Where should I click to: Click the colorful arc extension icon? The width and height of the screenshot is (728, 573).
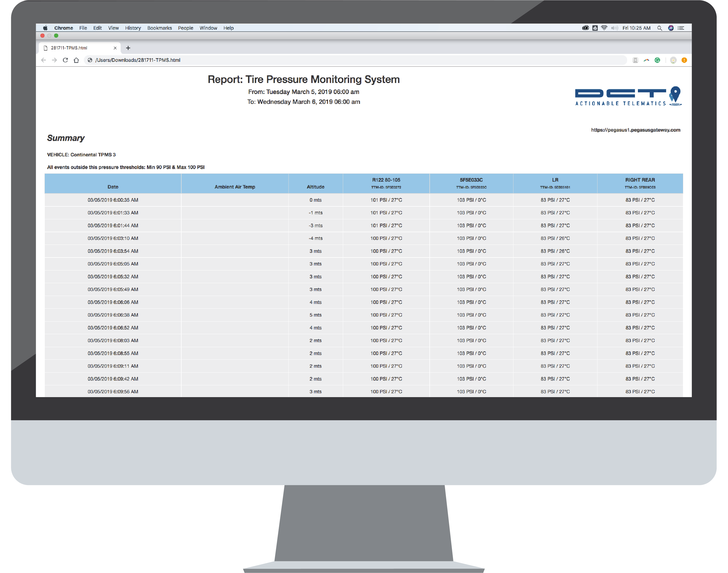click(646, 60)
